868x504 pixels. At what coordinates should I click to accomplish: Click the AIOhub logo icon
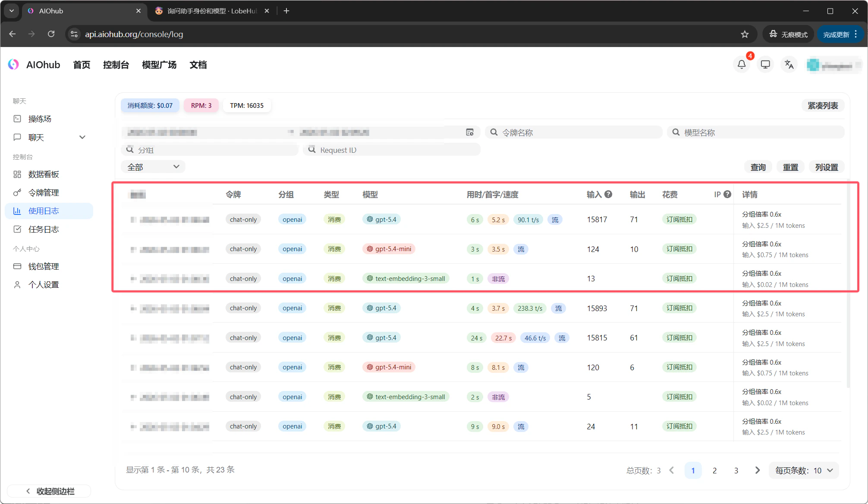[13, 64]
